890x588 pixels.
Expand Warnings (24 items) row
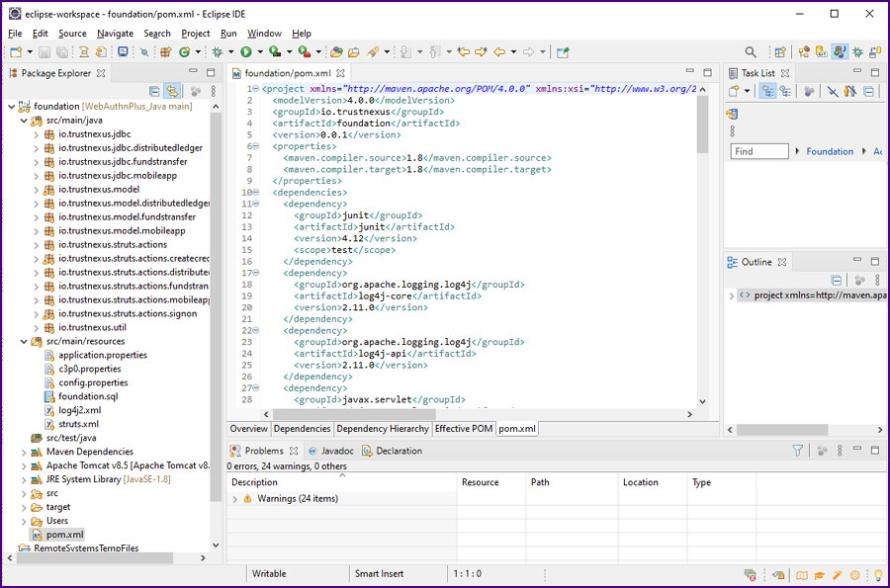coord(235,499)
